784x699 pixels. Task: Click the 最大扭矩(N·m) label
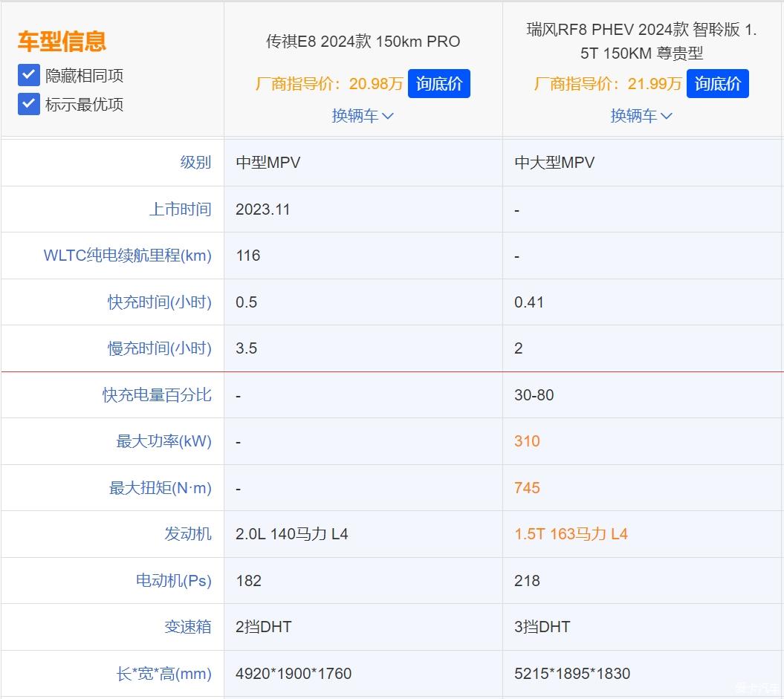click(x=161, y=487)
